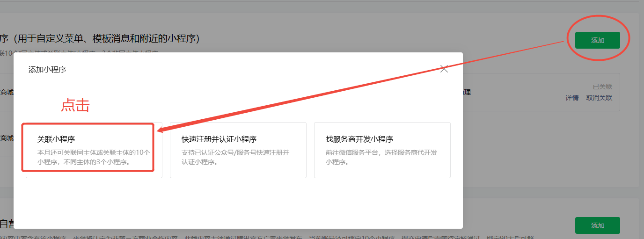The image size is (644, 239).
Task: Click the red 点击 annotation text
Action: (75, 106)
